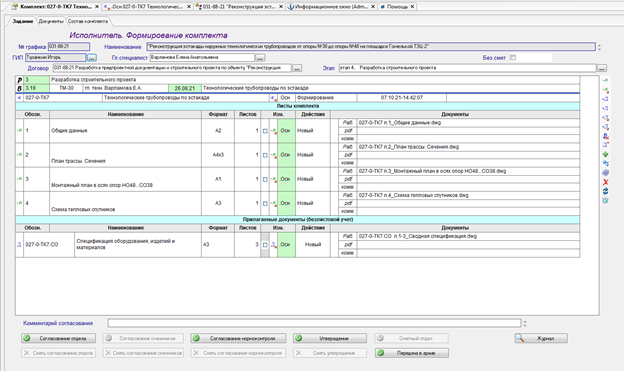The width and height of the screenshot is (624, 371).
Task: Click the gray stacked layers icon in right toolbar
Action: coord(605,173)
